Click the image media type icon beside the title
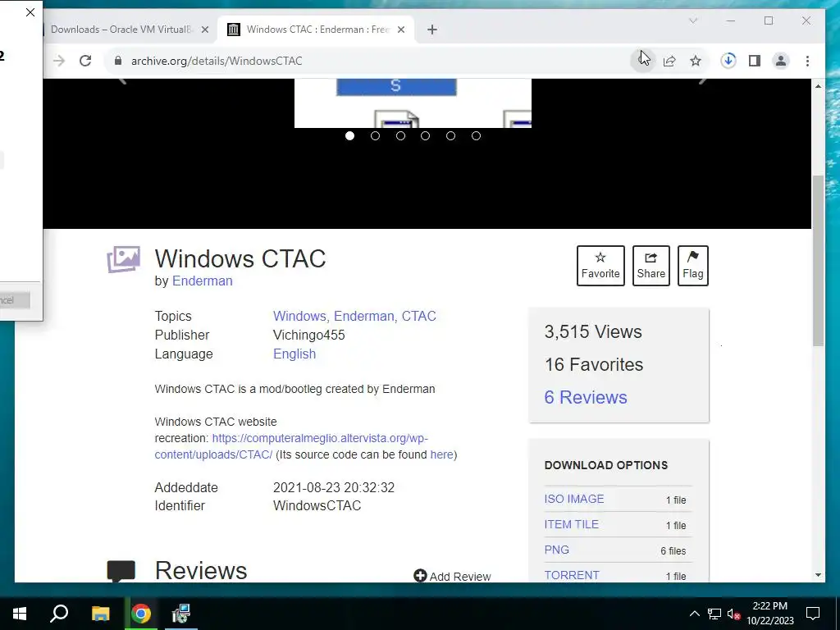Viewport: 840px width, 630px height. pos(123,259)
